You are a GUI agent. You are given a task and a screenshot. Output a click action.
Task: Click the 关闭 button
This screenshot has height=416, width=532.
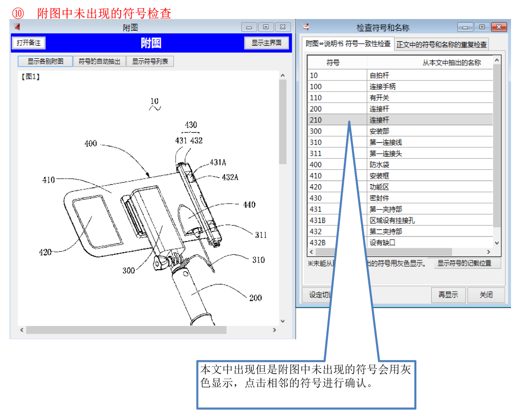coord(486,295)
